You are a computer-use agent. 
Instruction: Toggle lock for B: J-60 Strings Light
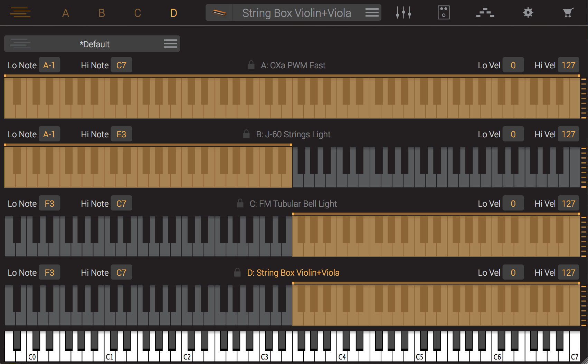246,134
